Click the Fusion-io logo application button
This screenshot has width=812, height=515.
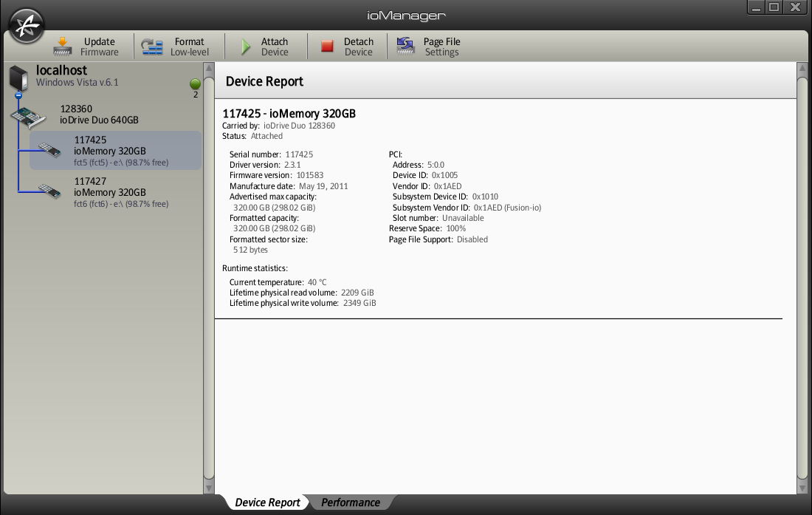(x=27, y=26)
